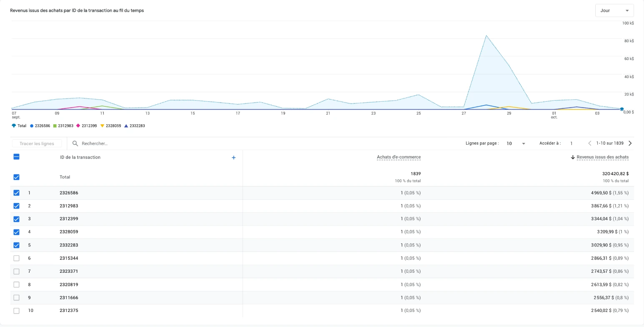Click the 2326586 blue circle legend marker
644x327 pixels.
pos(32,126)
